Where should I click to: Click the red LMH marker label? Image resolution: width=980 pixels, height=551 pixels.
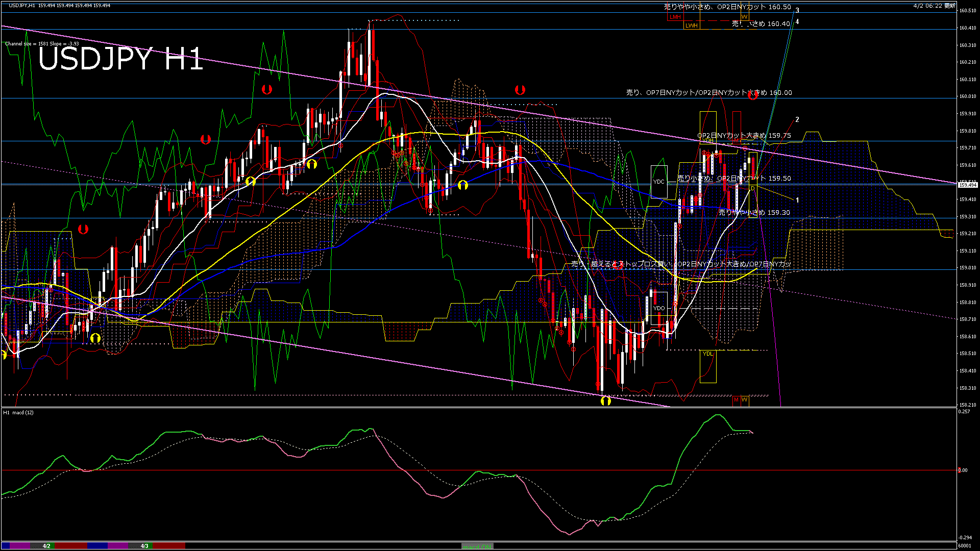pyautogui.click(x=675, y=17)
